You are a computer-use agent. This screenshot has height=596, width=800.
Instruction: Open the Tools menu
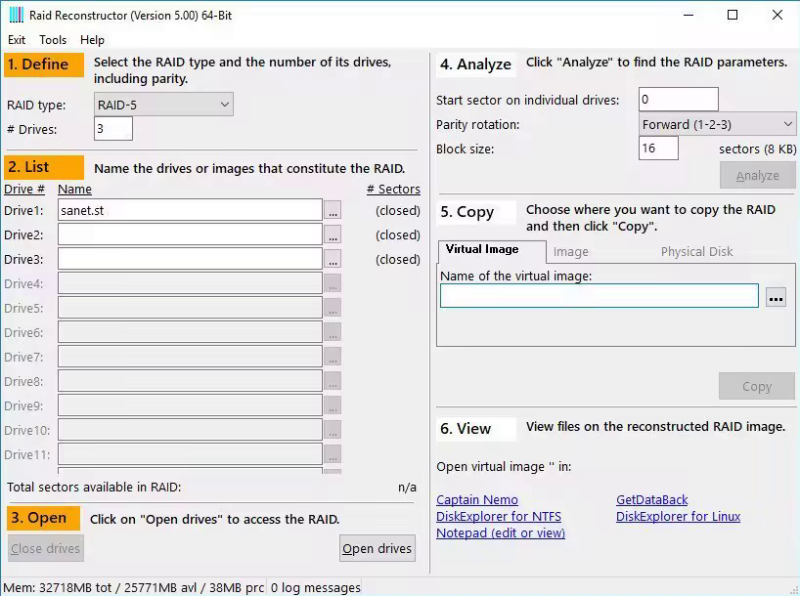tap(53, 40)
